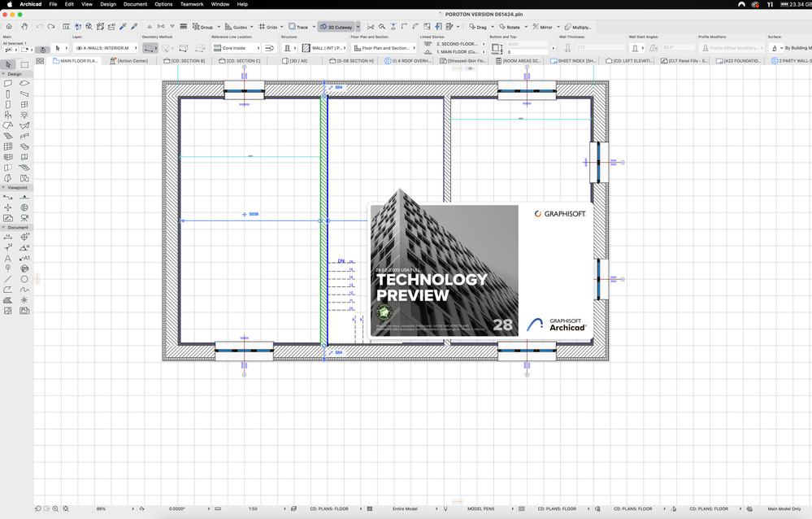The image size is (812, 519).
Task: Select the Dimension tool in Document group
Action: pos(8,237)
